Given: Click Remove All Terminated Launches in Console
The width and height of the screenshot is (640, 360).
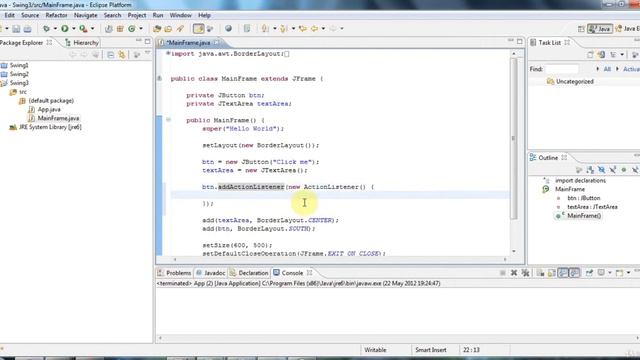Looking at the screenshot, I should 525,273.
